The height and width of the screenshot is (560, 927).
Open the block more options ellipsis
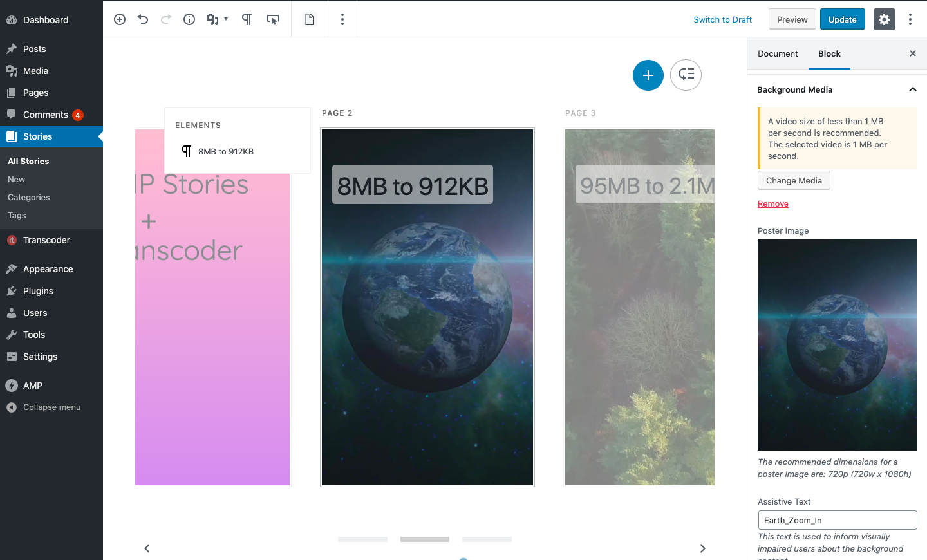pos(342,19)
